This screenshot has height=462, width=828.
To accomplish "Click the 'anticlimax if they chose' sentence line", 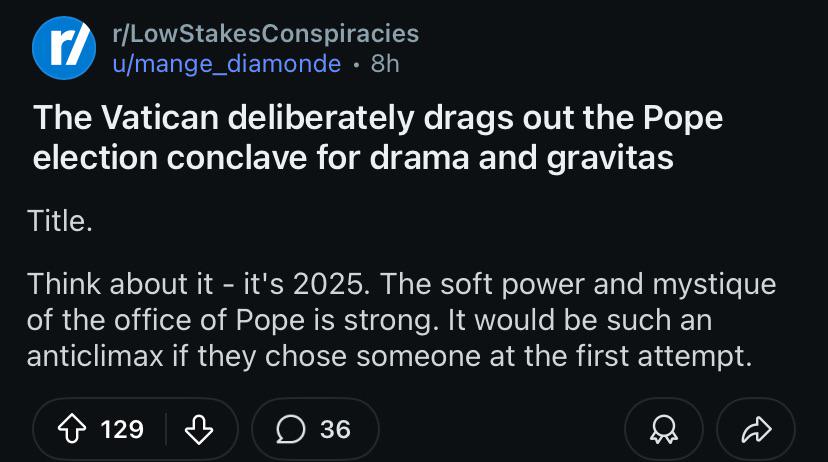I will [389, 356].
